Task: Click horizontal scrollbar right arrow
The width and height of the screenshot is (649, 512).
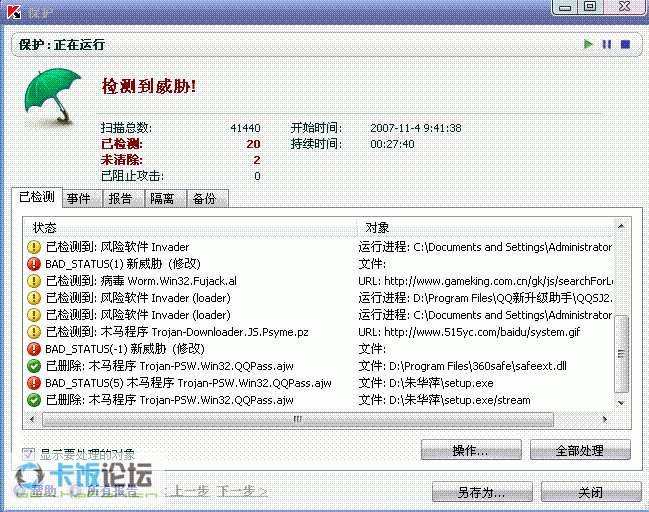Action: (x=604, y=419)
